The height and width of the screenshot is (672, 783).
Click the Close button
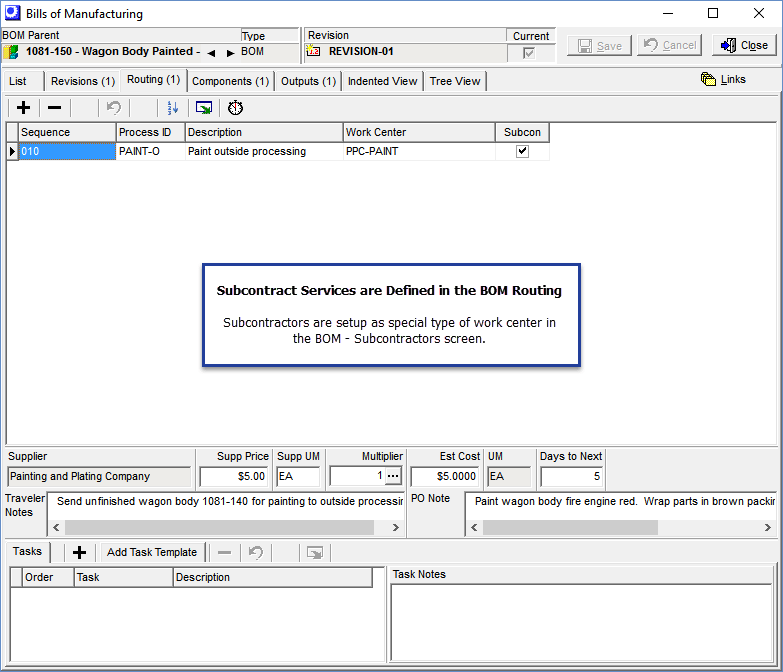pos(744,45)
